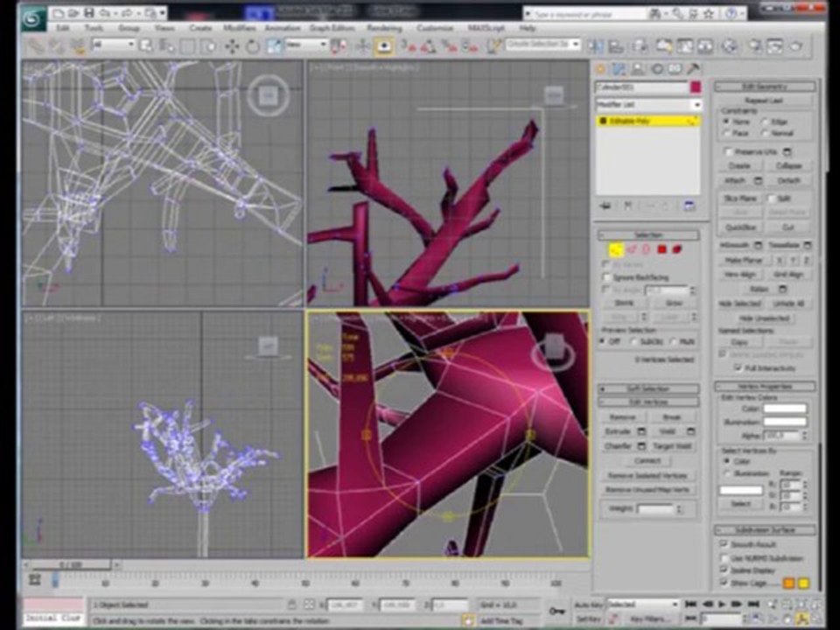Toggle Smooth Result checkbox
The width and height of the screenshot is (840, 630).
(x=724, y=543)
